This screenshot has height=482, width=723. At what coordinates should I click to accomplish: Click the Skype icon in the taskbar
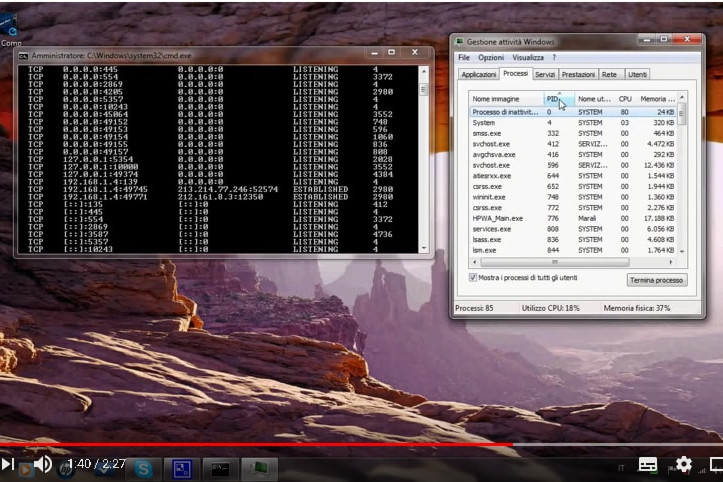tap(143, 469)
